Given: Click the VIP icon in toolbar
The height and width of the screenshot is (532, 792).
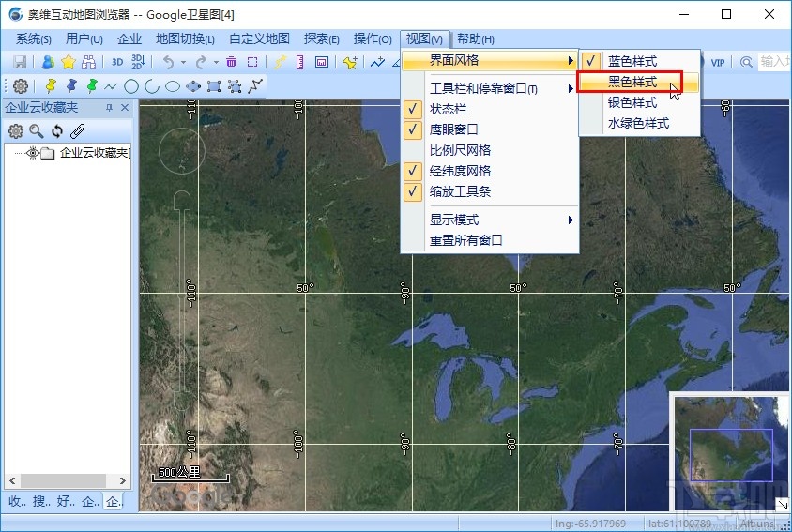Looking at the screenshot, I should pos(718,62).
